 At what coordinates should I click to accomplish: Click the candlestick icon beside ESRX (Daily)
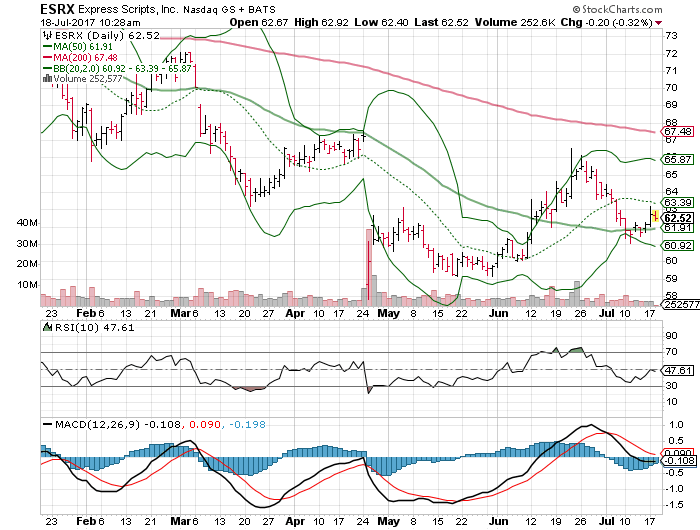pos(47,35)
